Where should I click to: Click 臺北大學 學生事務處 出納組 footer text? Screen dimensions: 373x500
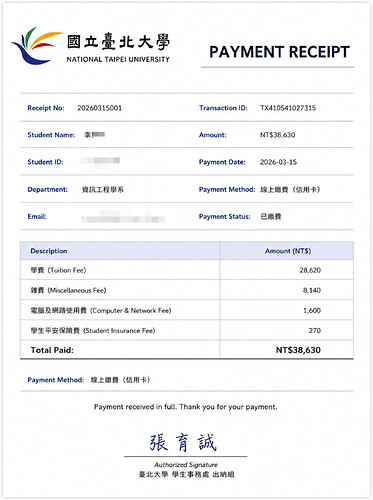pyautogui.click(x=186, y=474)
